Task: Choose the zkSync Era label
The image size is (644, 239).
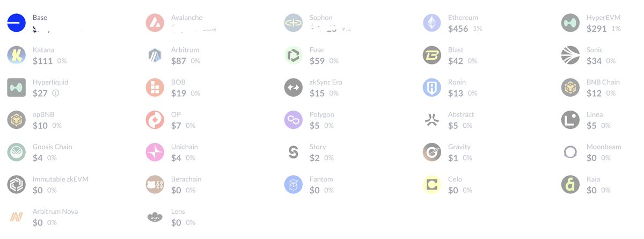Action: (326, 82)
